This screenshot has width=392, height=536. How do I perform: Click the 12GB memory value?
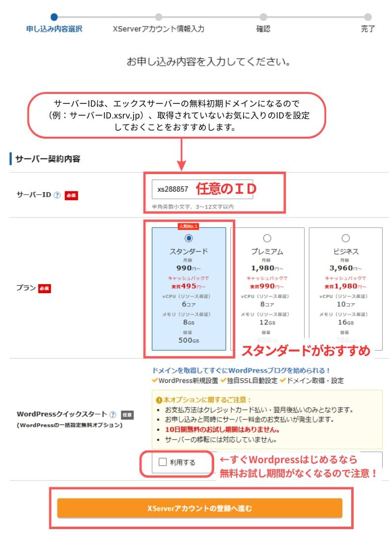(x=267, y=323)
